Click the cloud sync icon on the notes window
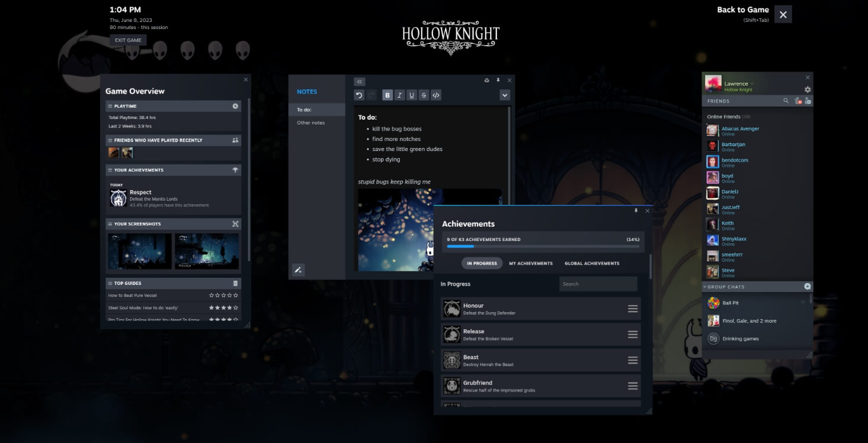This screenshot has height=443, width=868. [486, 79]
